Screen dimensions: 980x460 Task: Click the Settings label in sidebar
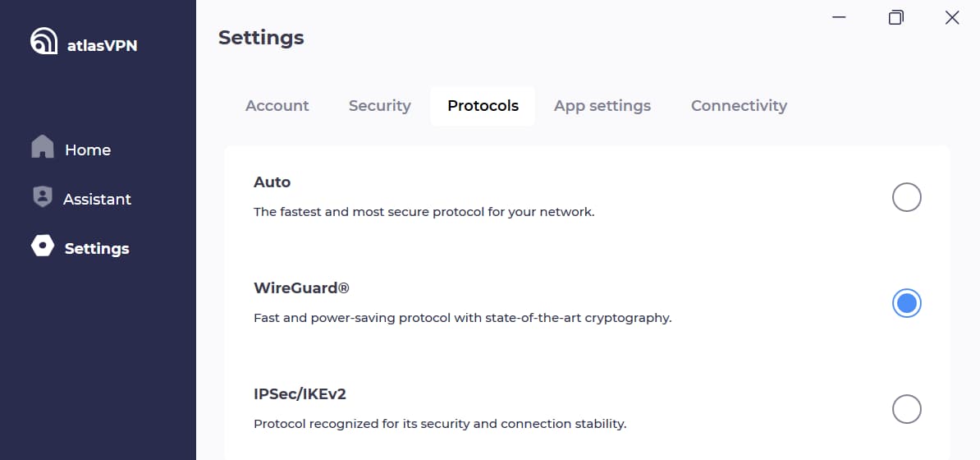[x=97, y=249]
